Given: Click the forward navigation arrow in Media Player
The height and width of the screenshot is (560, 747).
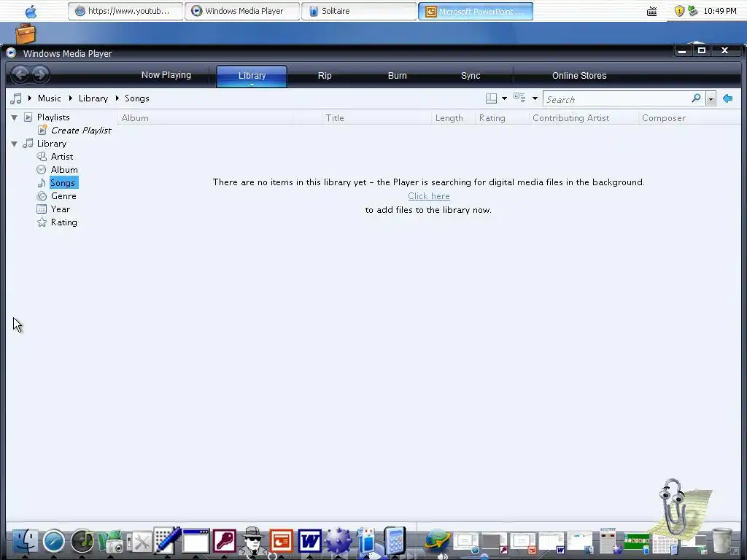Looking at the screenshot, I should tap(41, 74).
